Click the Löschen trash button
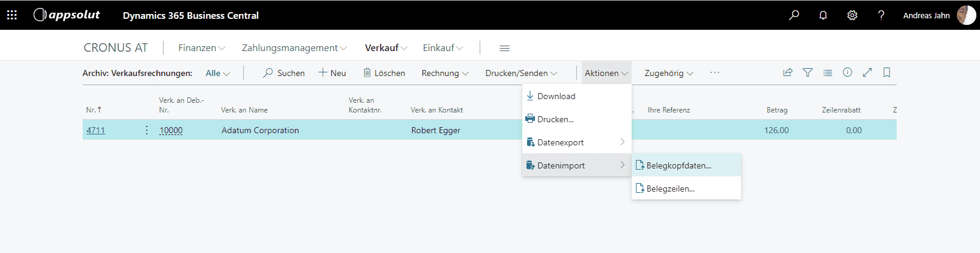This screenshot has height=253, width=980. (x=384, y=73)
